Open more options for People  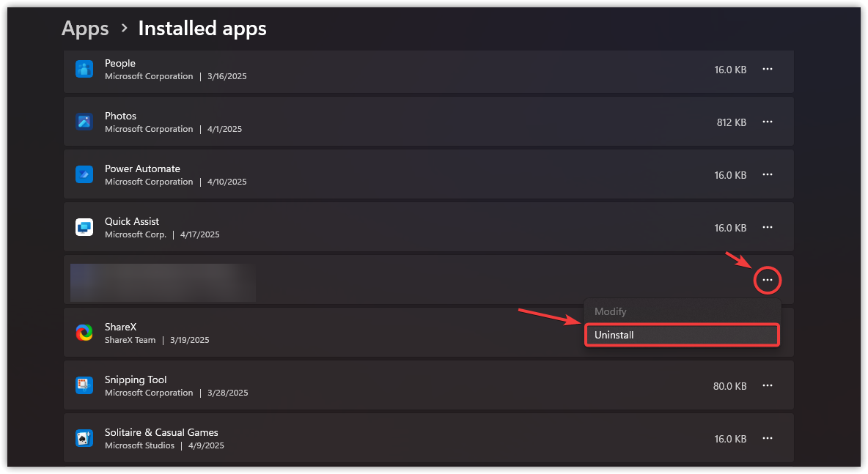(768, 69)
